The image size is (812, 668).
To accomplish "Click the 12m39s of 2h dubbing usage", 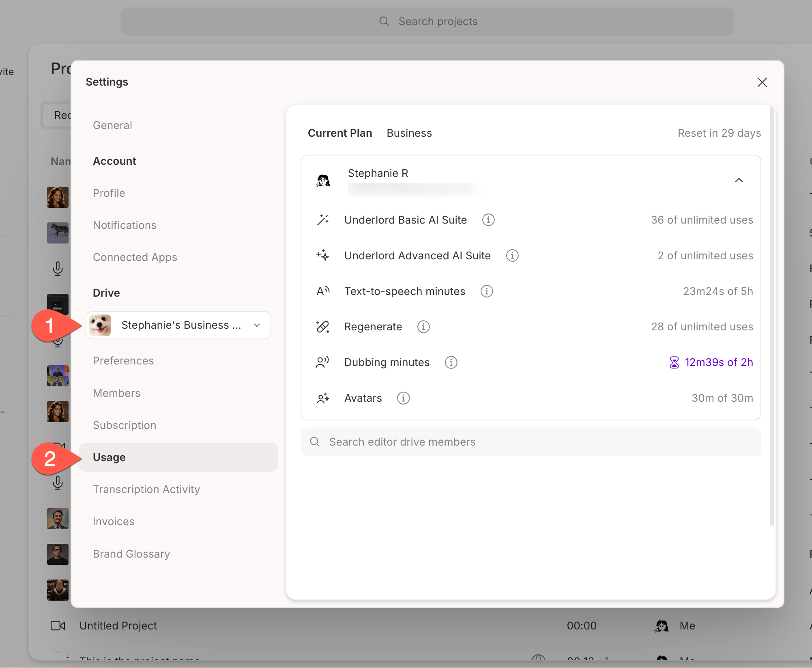I will (x=719, y=362).
